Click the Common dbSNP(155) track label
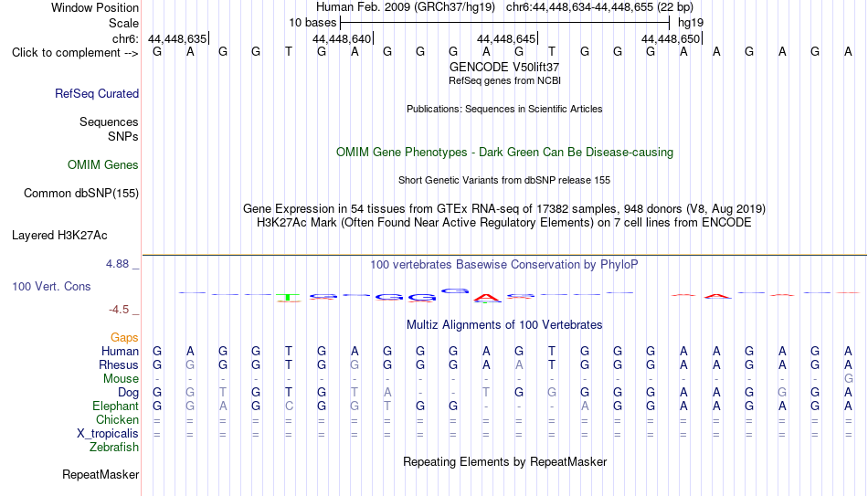The image size is (868, 496). [80, 194]
